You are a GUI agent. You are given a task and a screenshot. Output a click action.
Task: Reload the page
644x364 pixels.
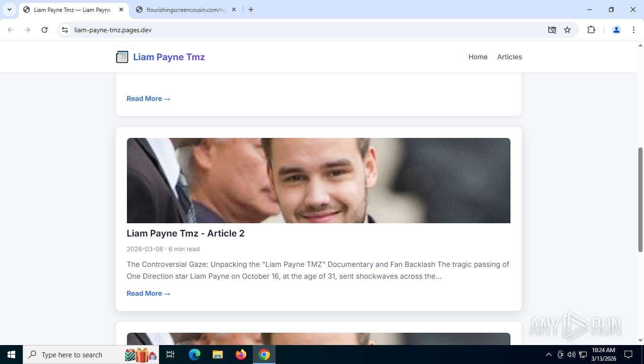[x=45, y=30]
